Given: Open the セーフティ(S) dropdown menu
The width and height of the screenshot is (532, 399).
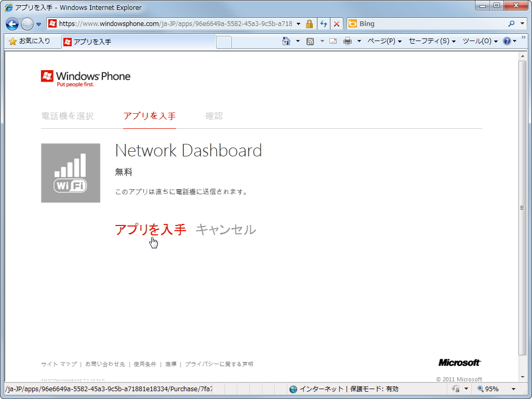Looking at the screenshot, I should (429, 41).
